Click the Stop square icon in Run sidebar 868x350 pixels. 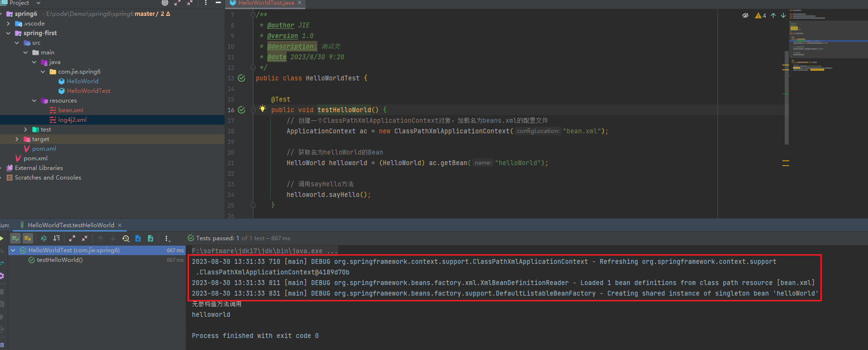pyautogui.click(x=1, y=292)
